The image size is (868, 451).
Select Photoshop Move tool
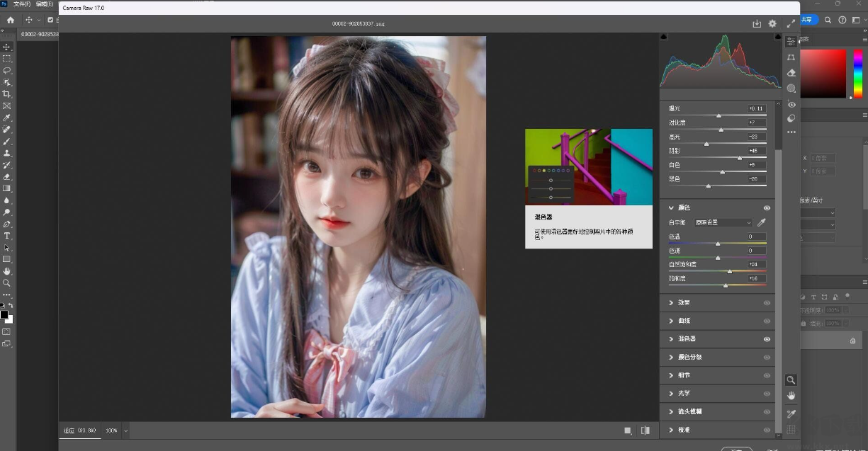[x=6, y=47]
